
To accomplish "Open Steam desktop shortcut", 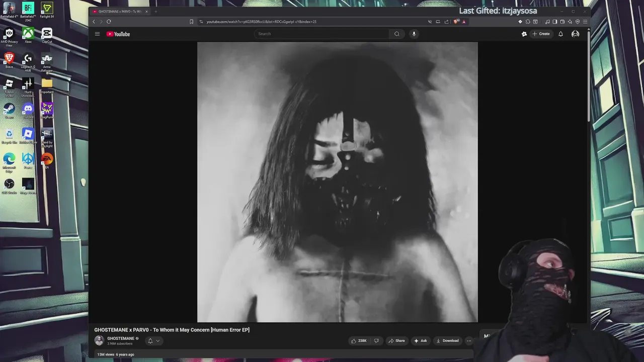I will pos(9,111).
